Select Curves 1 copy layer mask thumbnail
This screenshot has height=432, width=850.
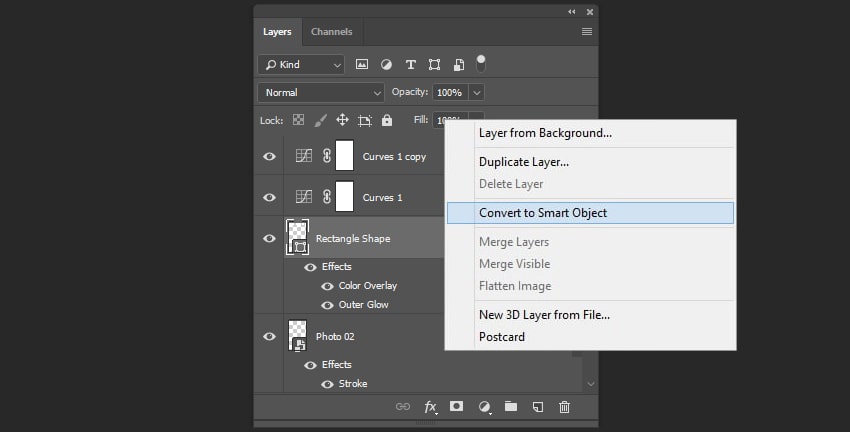pyautogui.click(x=344, y=156)
